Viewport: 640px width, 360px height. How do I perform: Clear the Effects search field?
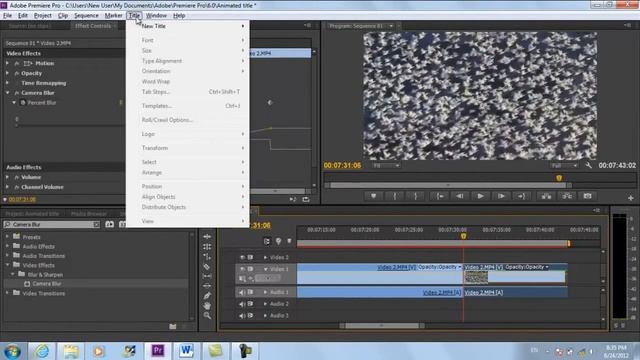(96, 224)
